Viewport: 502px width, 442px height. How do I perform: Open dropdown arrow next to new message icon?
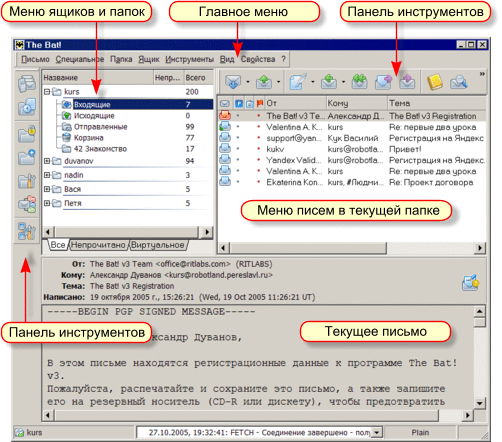(313, 82)
